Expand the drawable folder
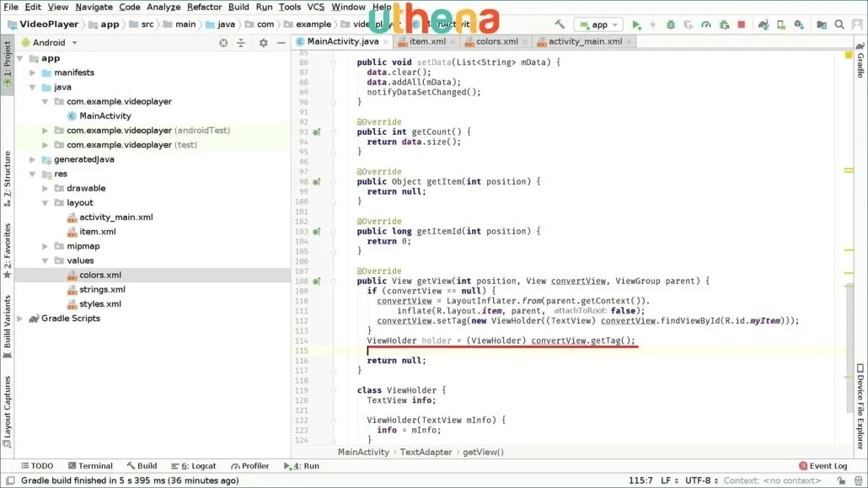Screen dimensions: 868x488 pyautogui.click(x=46, y=188)
